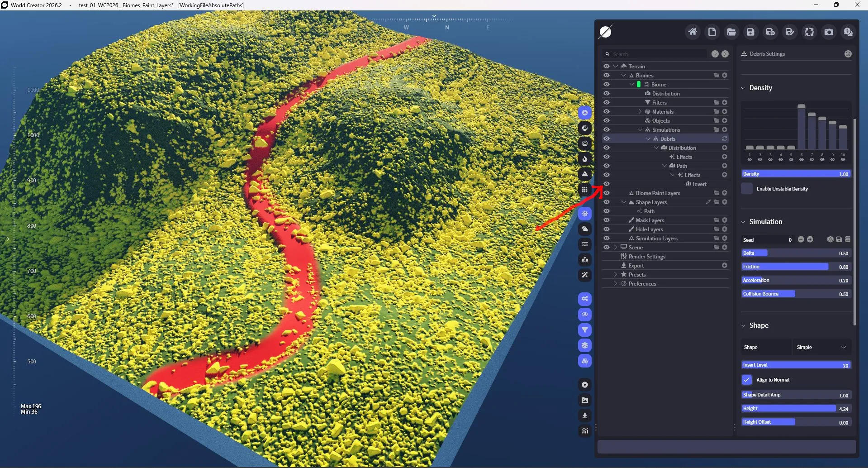Expand the Presets tree node

pyautogui.click(x=616, y=275)
